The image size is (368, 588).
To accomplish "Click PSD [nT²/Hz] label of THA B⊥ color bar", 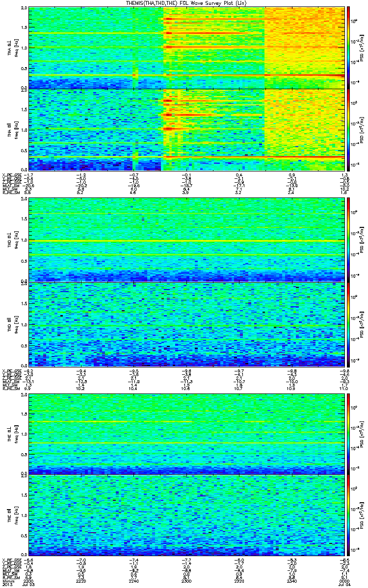I will 362,48.
